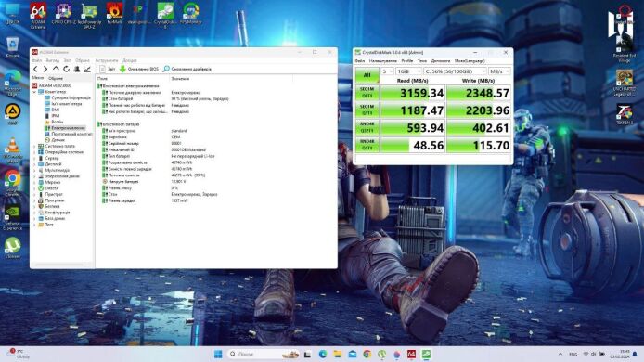Screen dimensions: 644x362
Task: Click the AIDA64 Back navigation arrow
Action: (35, 69)
